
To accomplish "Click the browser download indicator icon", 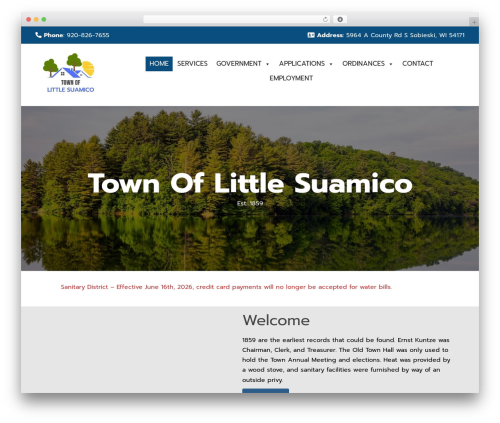I will pos(340,19).
